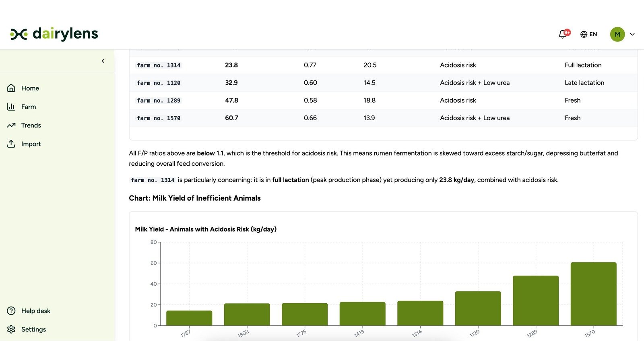The width and height of the screenshot is (644, 362).
Task: Select farm no. 1289 table cell
Action: point(159,101)
